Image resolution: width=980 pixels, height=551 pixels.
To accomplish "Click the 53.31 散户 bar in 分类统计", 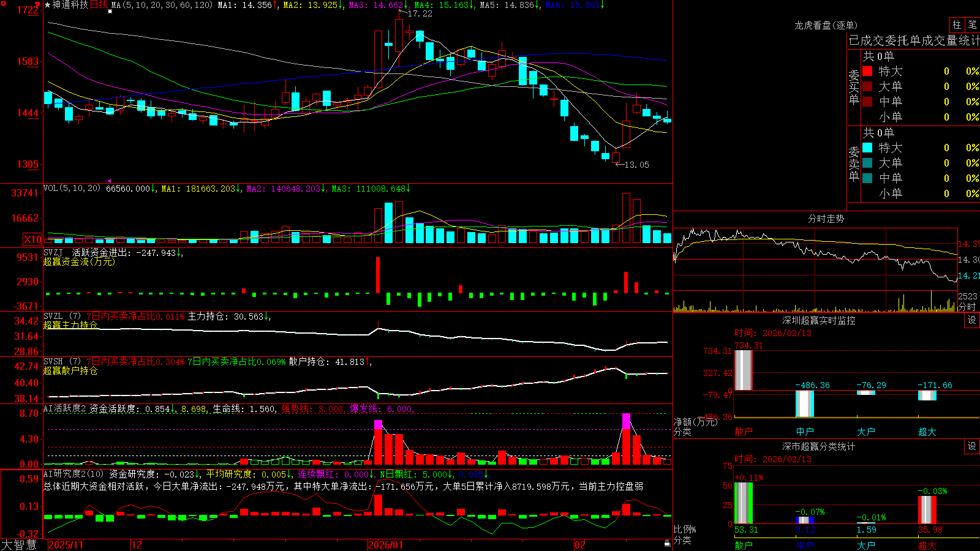I will pos(744,503).
